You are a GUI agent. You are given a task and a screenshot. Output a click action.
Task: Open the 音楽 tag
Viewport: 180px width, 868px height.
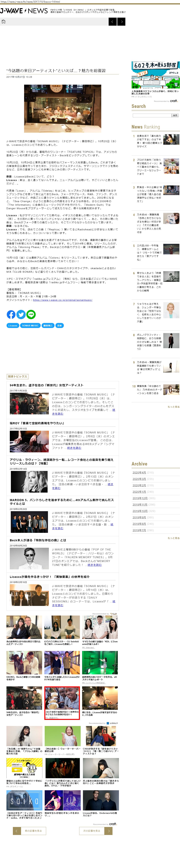click(x=59, y=326)
